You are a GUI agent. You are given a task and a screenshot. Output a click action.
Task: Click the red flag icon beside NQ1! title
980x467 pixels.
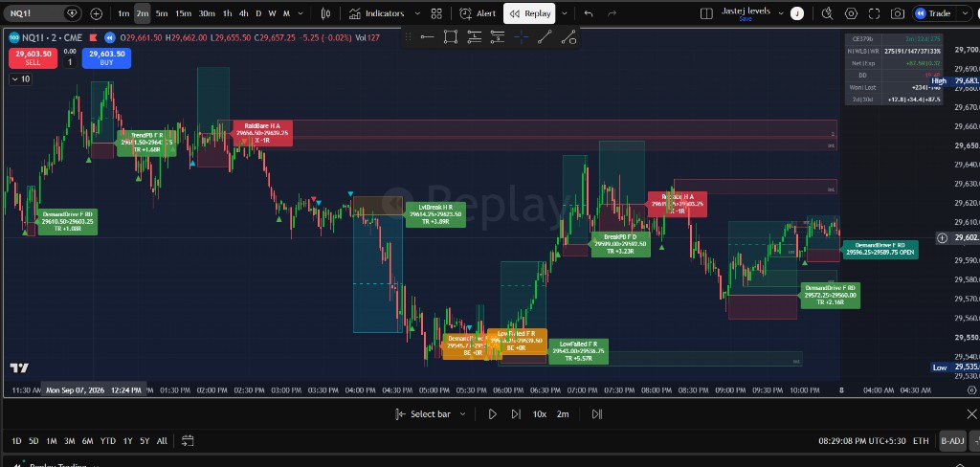[x=93, y=37]
